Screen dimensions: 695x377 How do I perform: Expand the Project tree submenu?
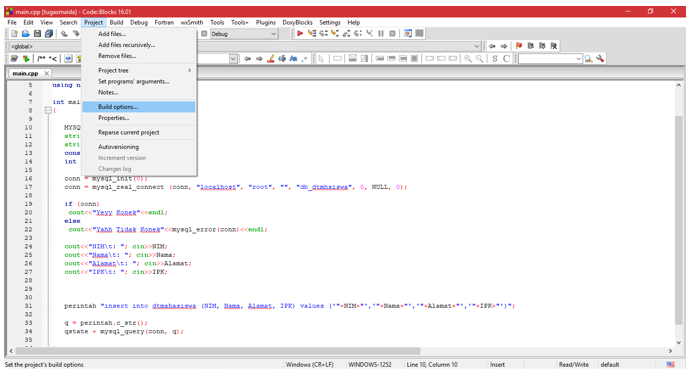[139, 70]
